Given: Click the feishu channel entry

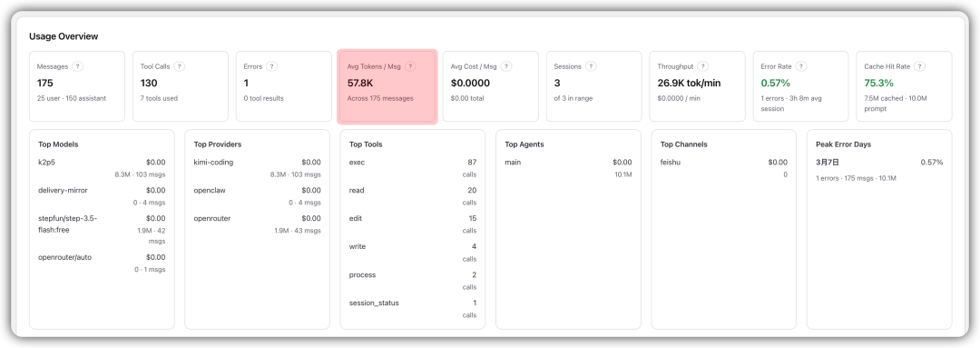Looking at the screenshot, I should click(x=724, y=168).
